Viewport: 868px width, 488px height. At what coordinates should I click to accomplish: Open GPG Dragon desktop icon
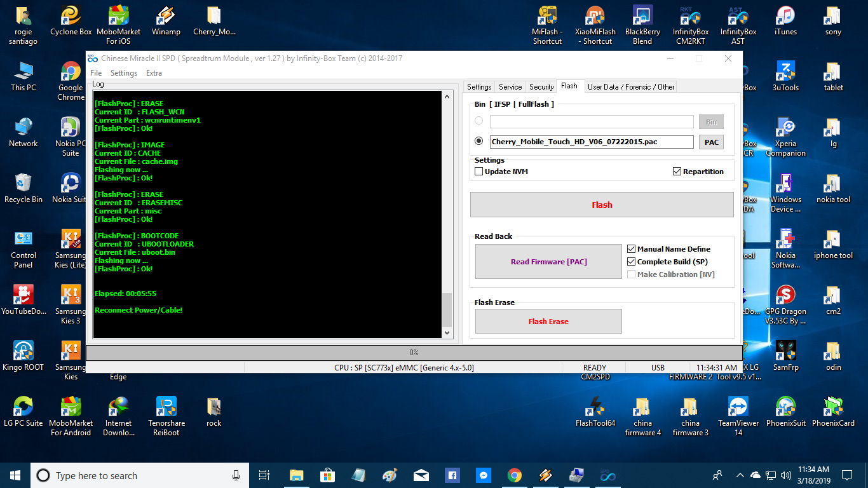(785, 305)
